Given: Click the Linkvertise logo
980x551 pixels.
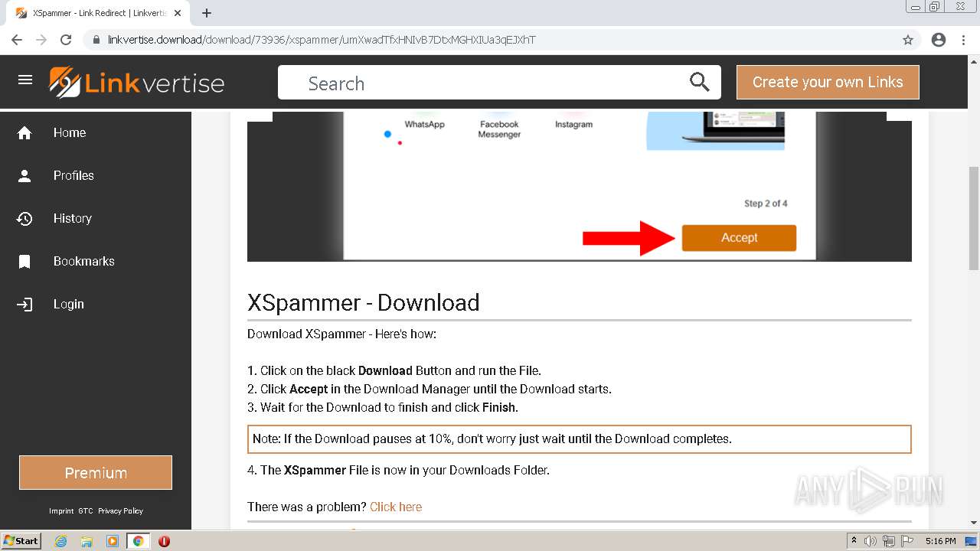Looking at the screenshot, I should (x=137, y=83).
